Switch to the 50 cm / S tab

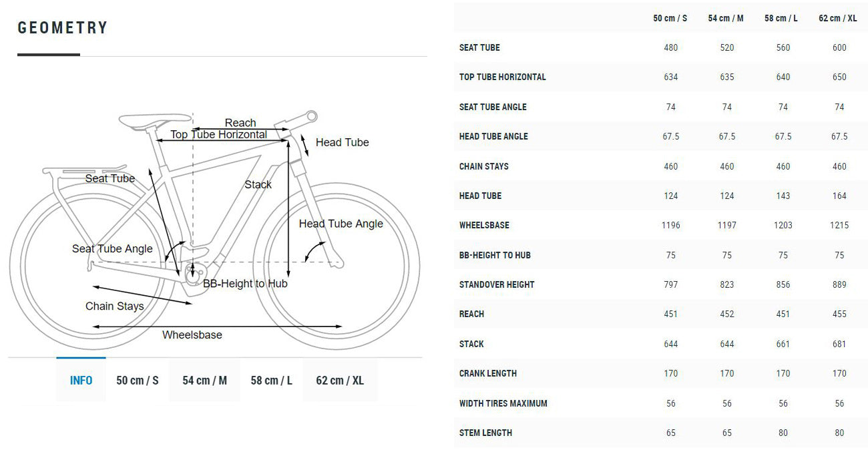[137, 380]
